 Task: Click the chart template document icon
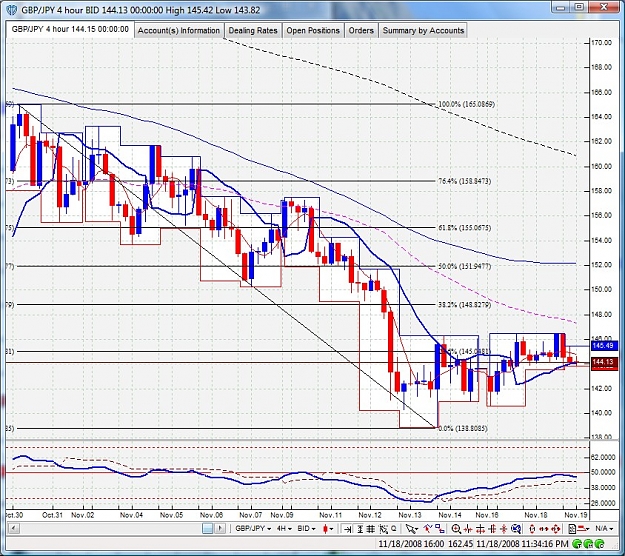[572, 529]
